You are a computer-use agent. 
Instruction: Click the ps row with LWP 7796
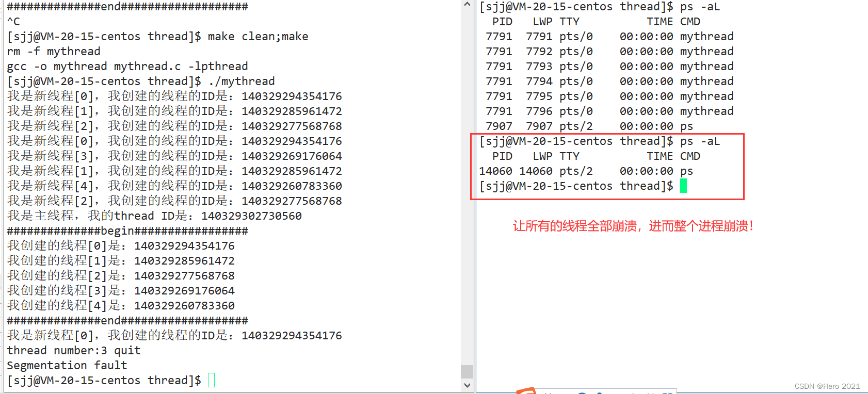pos(609,111)
